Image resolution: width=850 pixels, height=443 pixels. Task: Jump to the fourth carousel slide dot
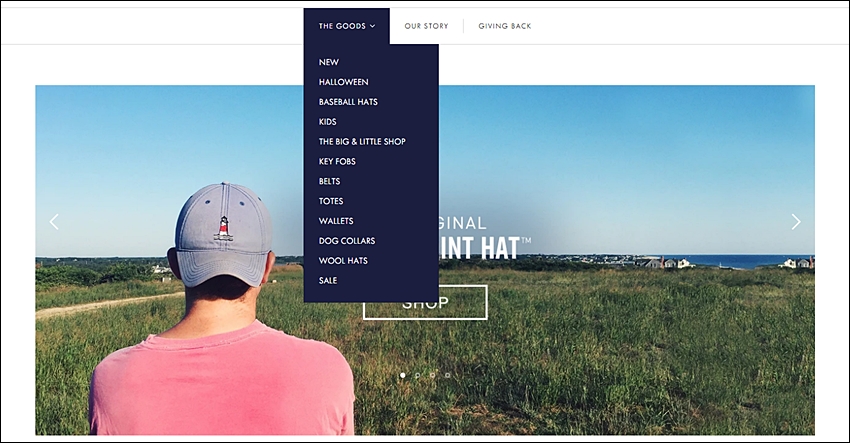tap(448, 375)
